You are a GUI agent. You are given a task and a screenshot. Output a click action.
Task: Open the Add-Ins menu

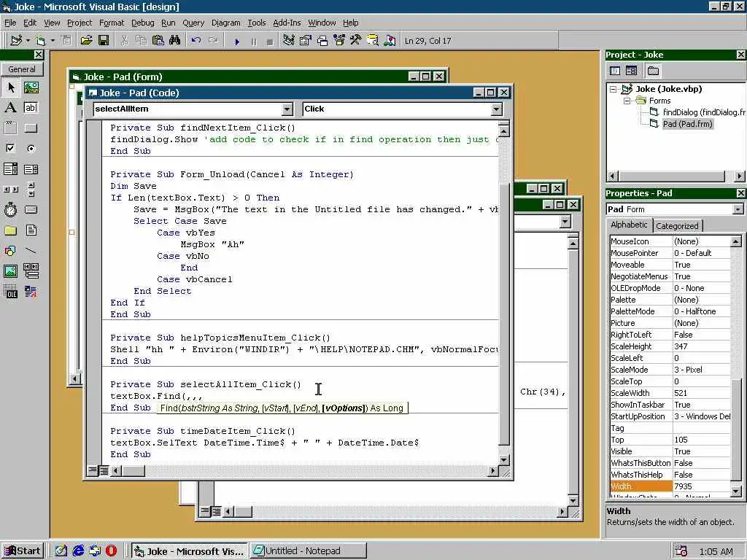point(287,23)
